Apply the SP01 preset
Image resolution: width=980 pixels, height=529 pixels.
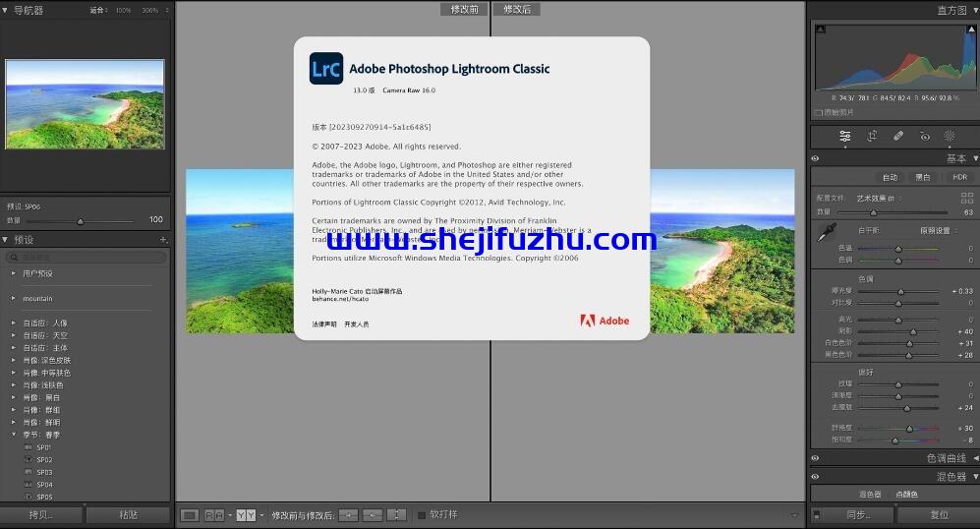pyautogui.click(x=44, y=447)
